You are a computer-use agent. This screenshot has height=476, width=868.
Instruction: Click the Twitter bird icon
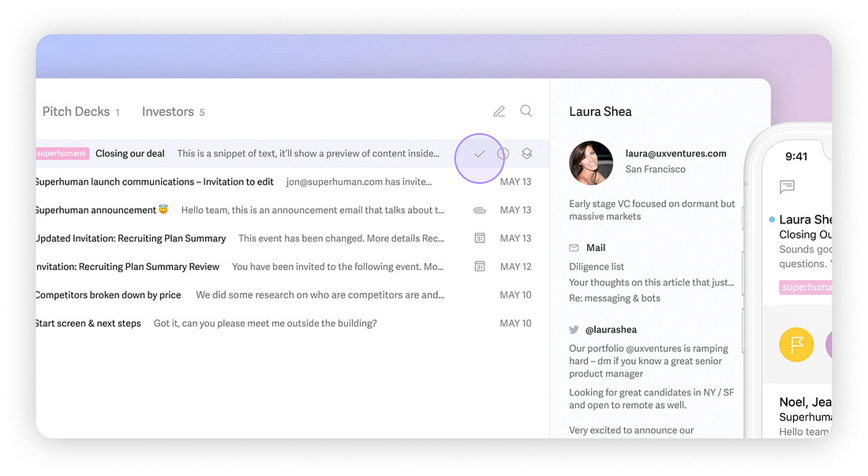574,330
